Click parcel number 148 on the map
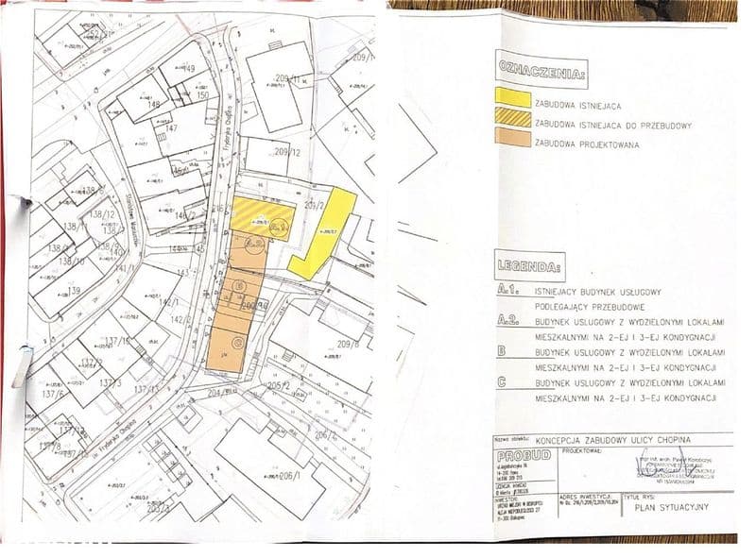Screen dimensions: 756x558 coord(155,104)
